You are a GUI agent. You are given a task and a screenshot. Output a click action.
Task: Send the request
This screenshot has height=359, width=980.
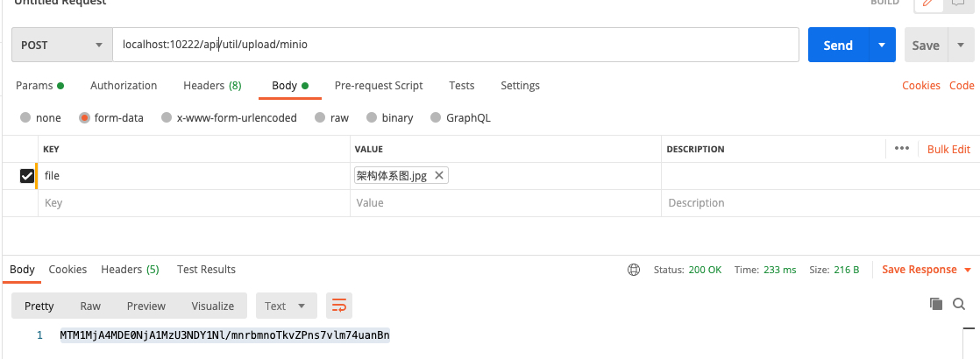click(x=838, y=45)
